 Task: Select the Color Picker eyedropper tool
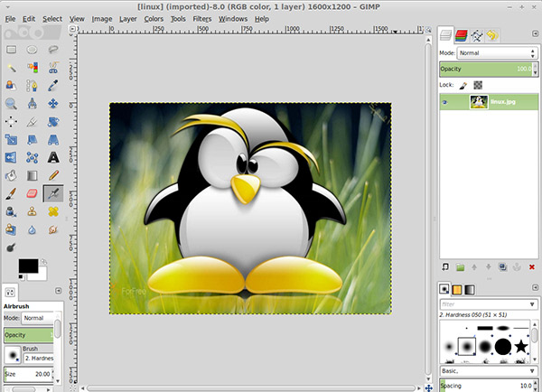53,86
